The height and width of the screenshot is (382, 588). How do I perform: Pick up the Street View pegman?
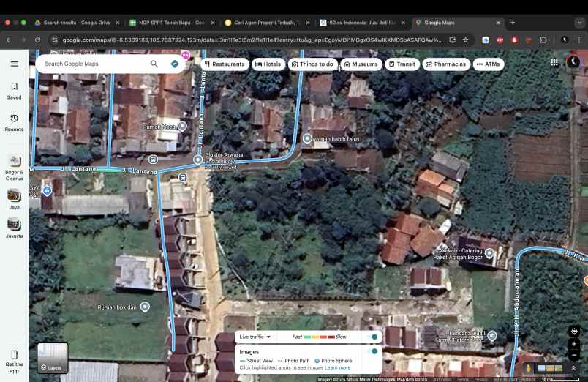pyautogui.click(x=528, y=368)
